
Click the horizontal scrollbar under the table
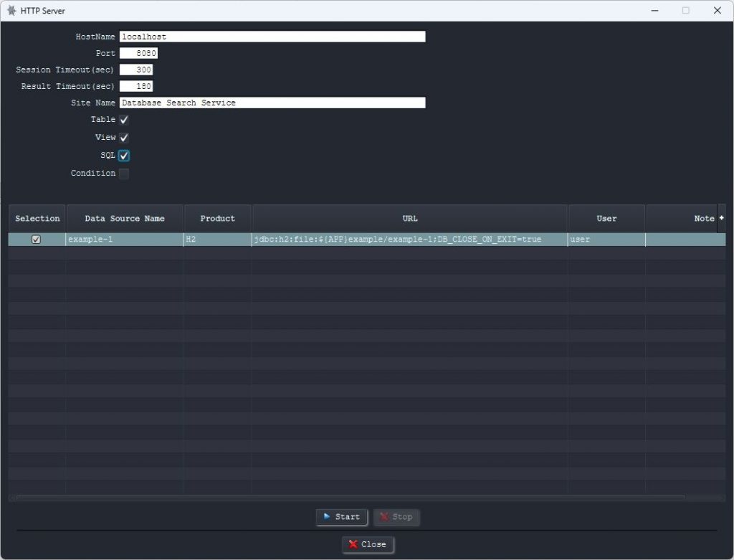point(350,497)
